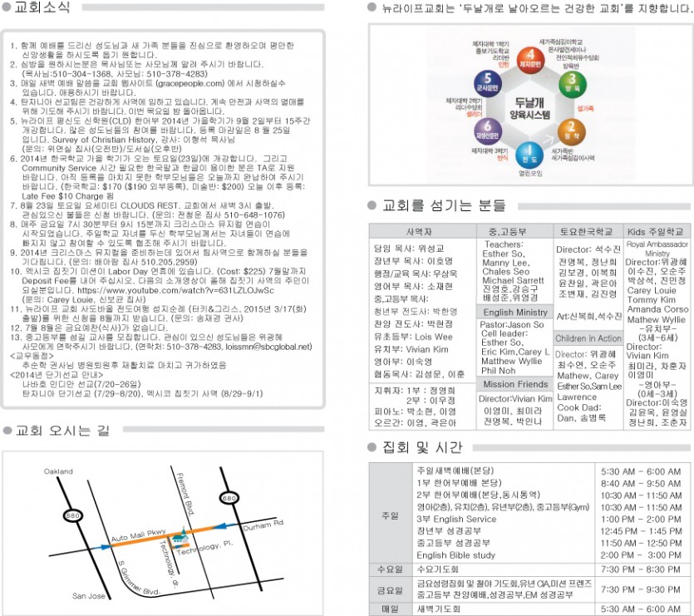Viewport: 694px width, 616px height.
Task: Click the 교회 오시는 길 heading
Action: pos(62,430)
